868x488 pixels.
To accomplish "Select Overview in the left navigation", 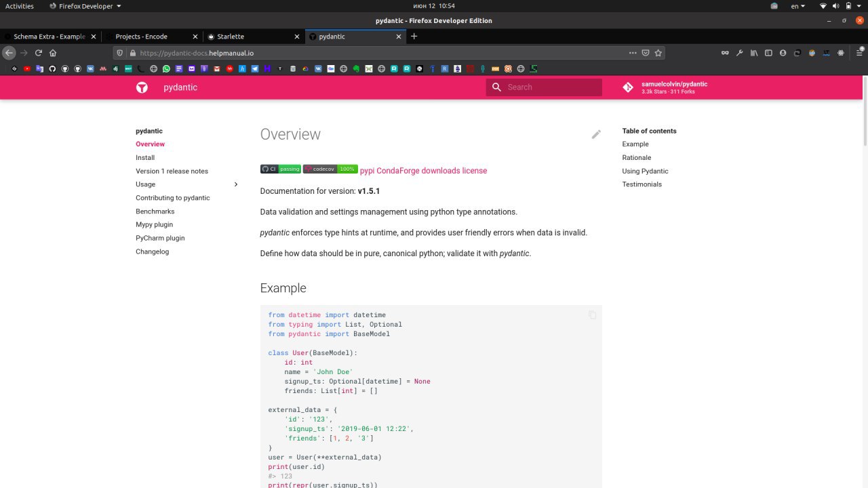I will [x=150, y=144].
